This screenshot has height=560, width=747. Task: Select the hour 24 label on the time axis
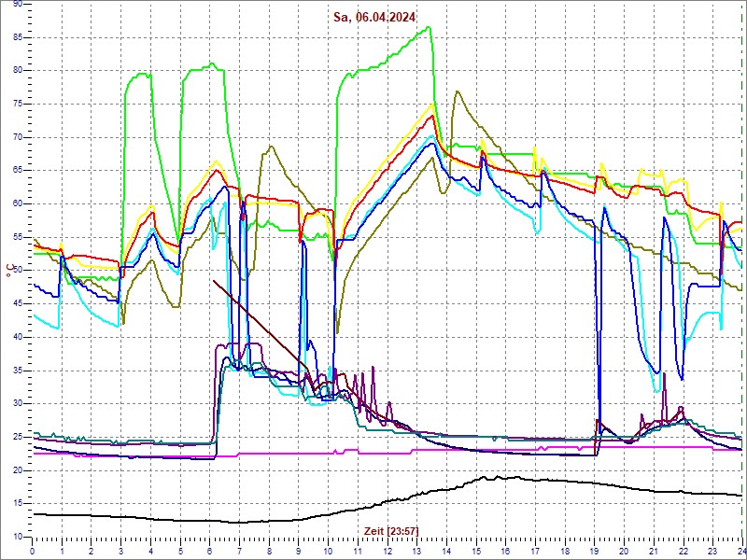740,551
